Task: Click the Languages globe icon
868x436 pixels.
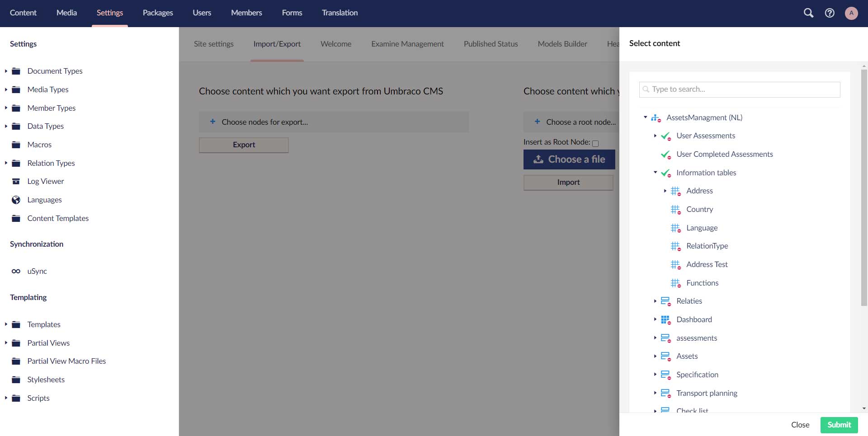Action: (x=16, y=200)
